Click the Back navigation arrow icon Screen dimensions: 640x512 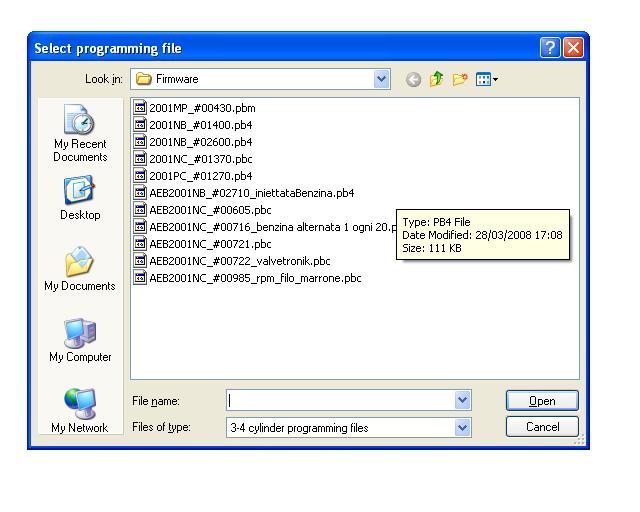click(413, 79)
